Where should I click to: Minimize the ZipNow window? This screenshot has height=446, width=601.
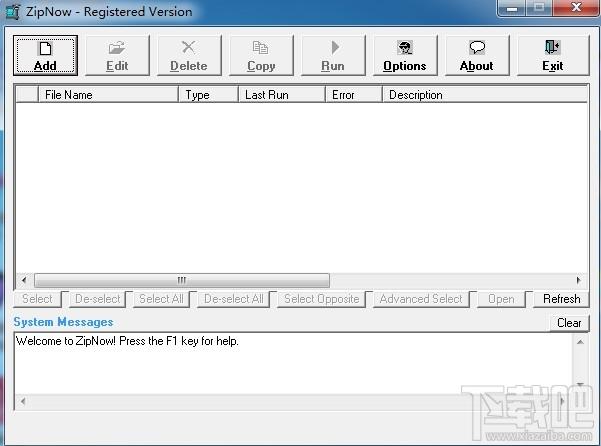click(x=511, y=8)
